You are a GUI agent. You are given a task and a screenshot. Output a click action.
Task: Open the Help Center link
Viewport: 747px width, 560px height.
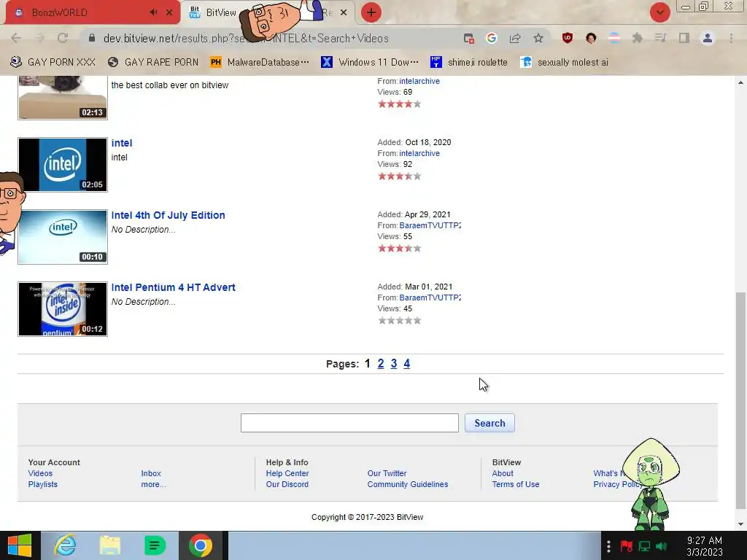pos(287,473)
